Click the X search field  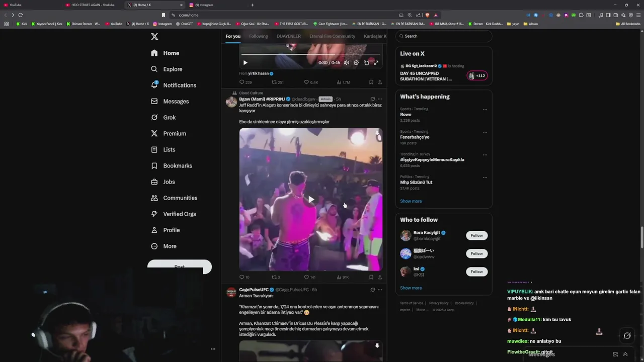coord(444,36)
